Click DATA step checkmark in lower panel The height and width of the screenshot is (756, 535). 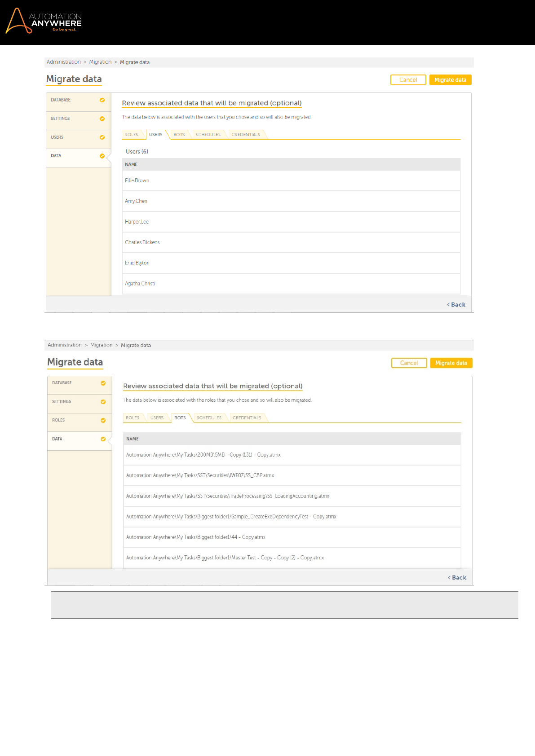pyautogui.click(x=103, y=439)
